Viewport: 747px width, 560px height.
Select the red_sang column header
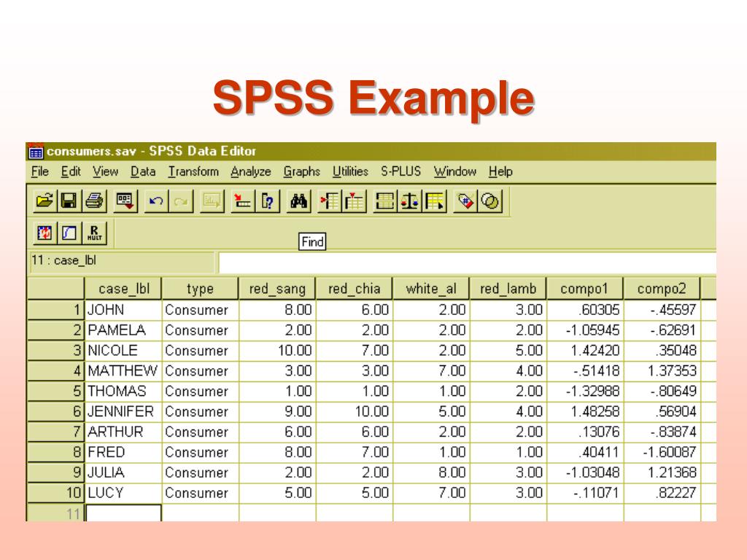(x=277, y=289)
